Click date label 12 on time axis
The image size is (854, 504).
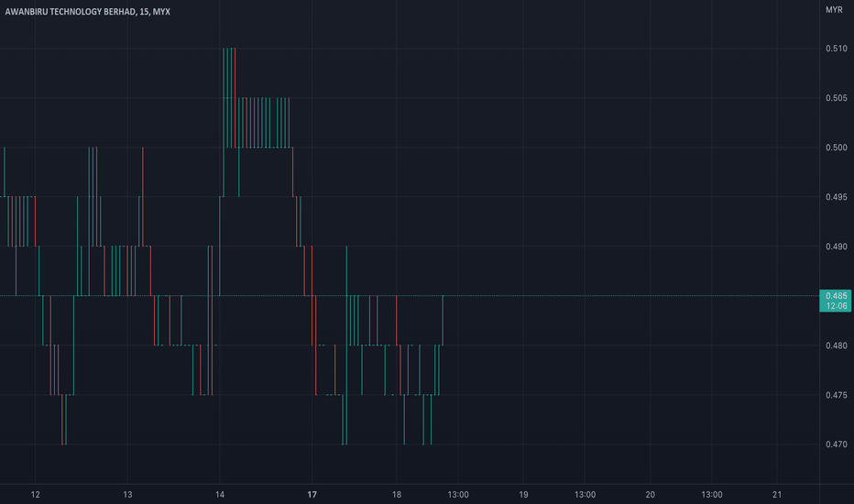36,495
